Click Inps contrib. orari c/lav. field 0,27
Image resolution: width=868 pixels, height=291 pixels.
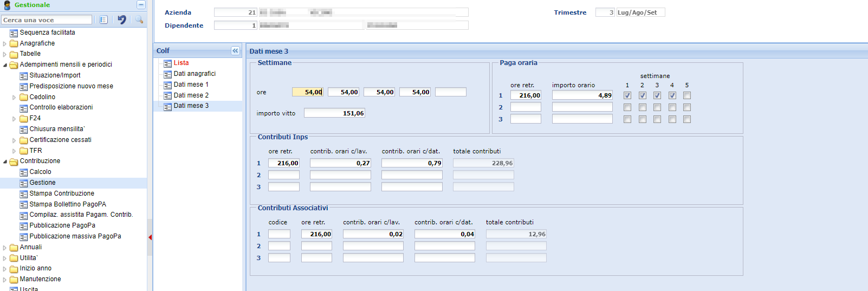[340, 163]
